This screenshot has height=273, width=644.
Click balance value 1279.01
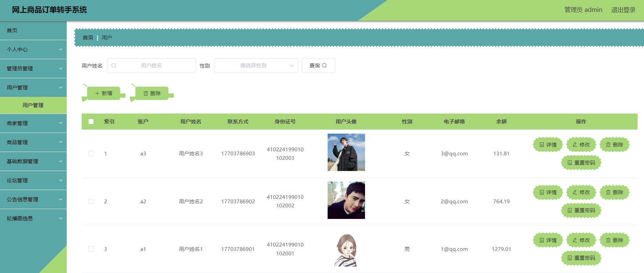(501, 249)
